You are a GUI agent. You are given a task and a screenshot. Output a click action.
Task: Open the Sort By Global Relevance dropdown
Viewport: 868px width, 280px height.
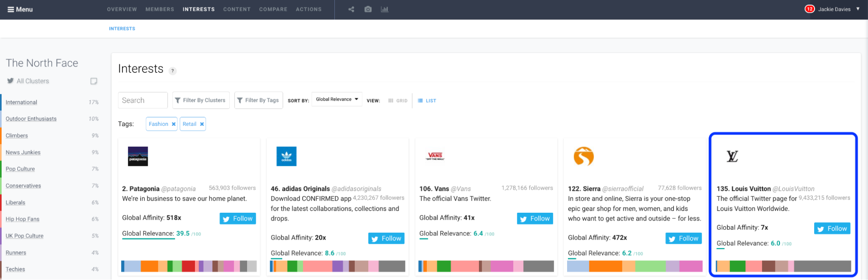point(337,99)
